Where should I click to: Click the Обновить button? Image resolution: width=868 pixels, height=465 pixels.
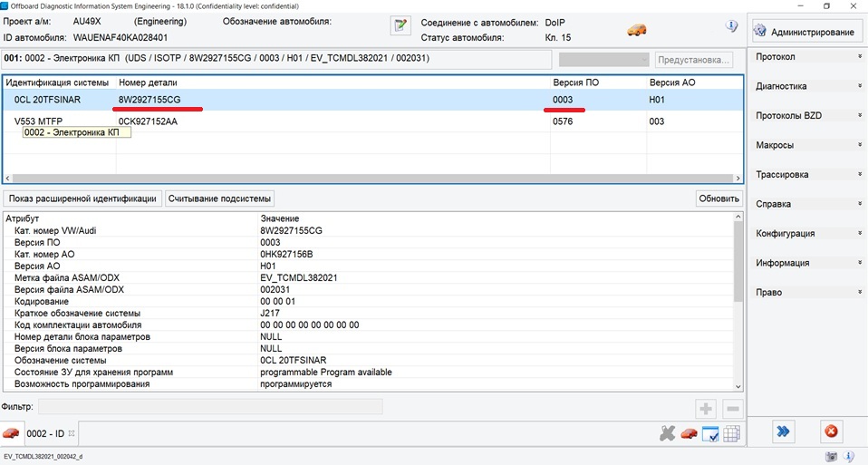coord(719,199)
